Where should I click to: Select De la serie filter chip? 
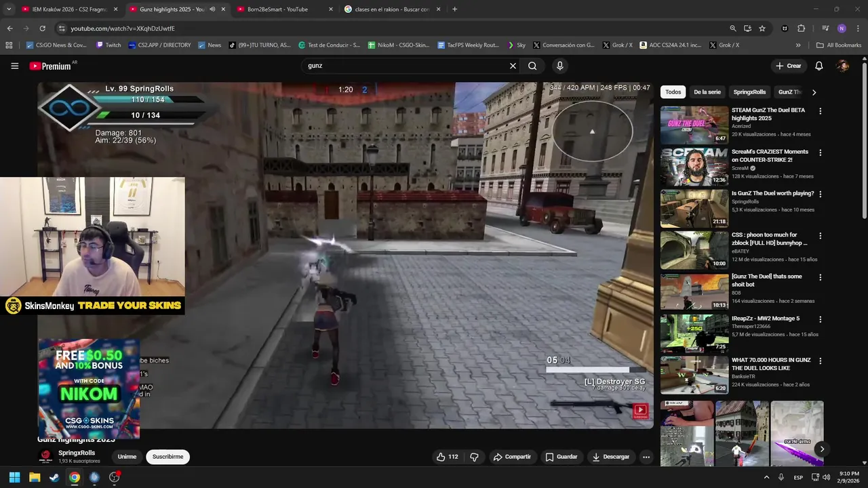tap(707, 92)
